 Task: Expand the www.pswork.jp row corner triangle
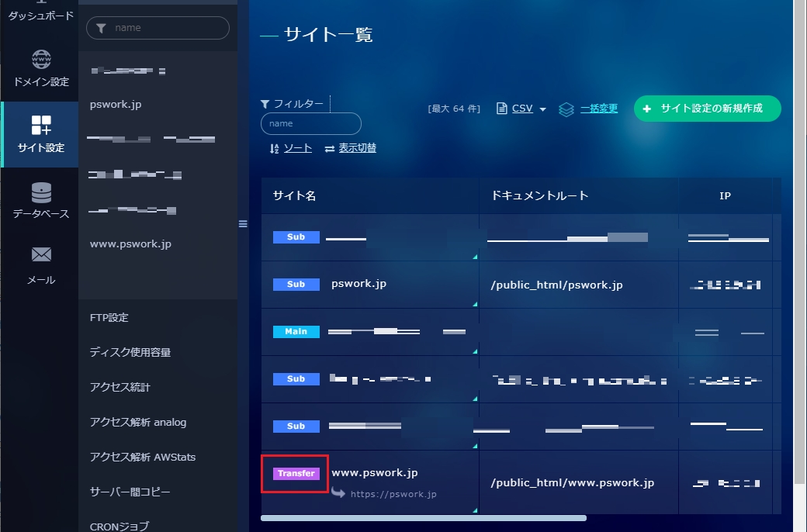point(473,510)
